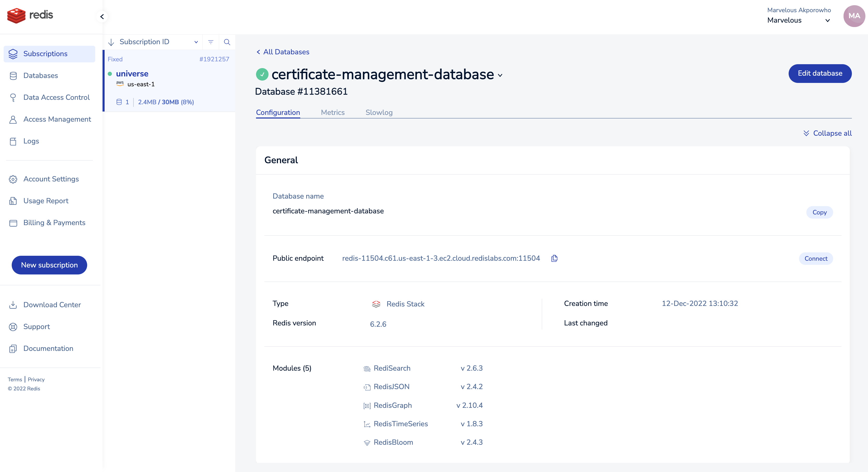Open the subscription search icon
Viewport: 868px width, 472px height.
tap(227, 42)
